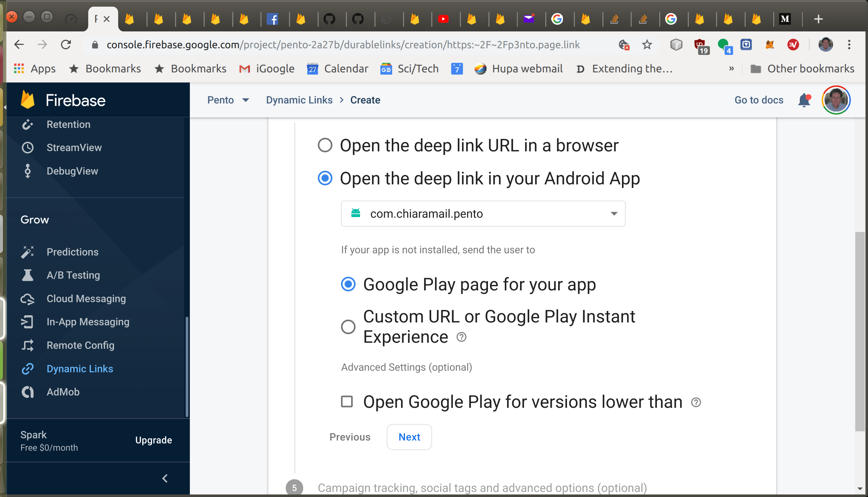Click the Next button

[x=409, y=437]
